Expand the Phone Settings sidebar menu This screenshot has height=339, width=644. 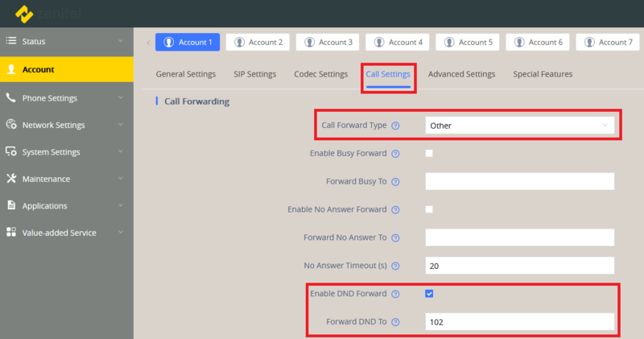pyautogui.click(x=67, y=97)
